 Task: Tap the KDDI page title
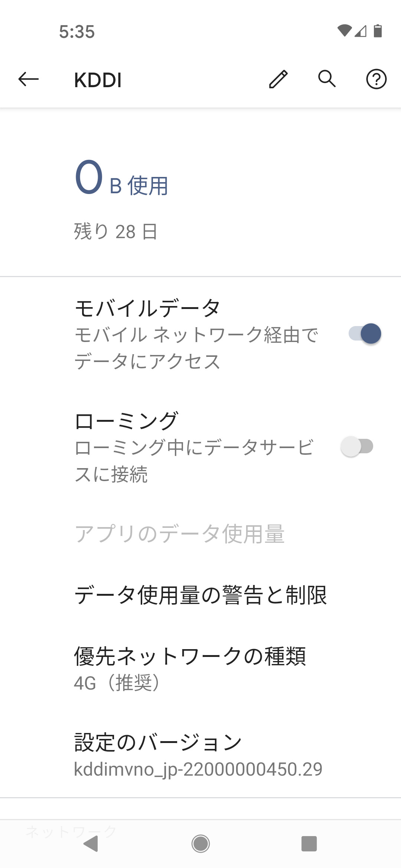click(98, 80)
